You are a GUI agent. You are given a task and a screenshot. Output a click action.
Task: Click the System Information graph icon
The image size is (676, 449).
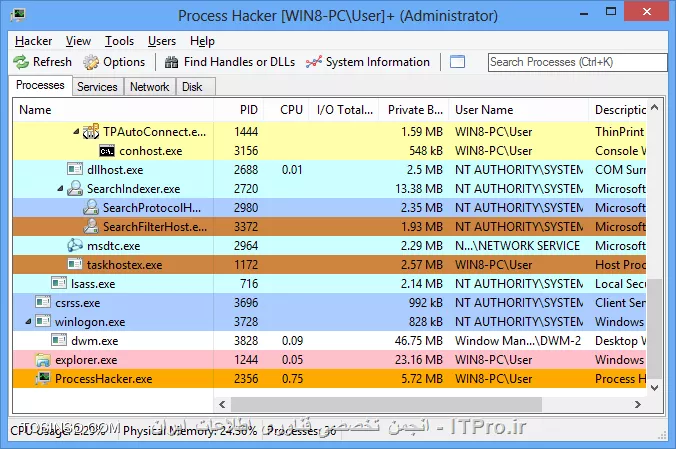314,62
